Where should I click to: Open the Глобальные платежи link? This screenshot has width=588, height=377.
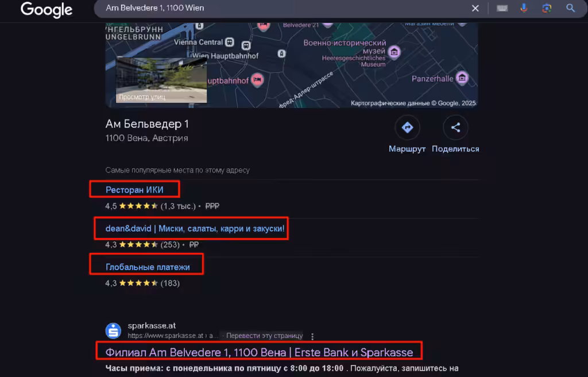148,267
